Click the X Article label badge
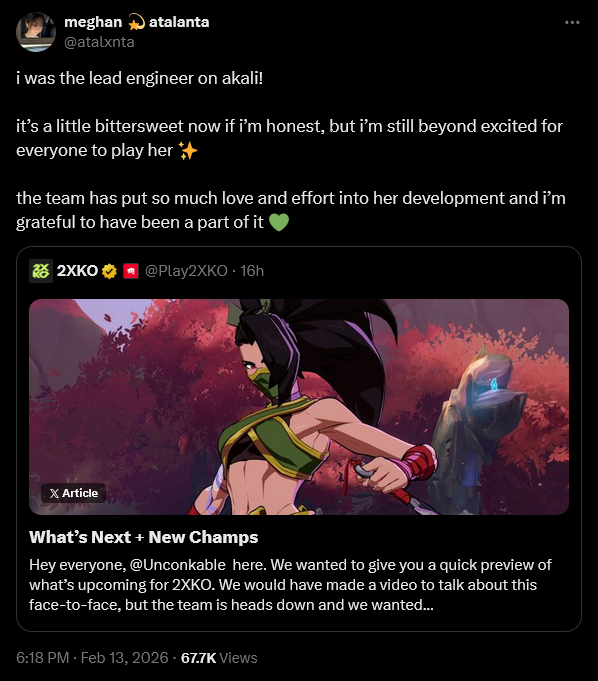Screen dimensions: 598x681 (73, 493)
